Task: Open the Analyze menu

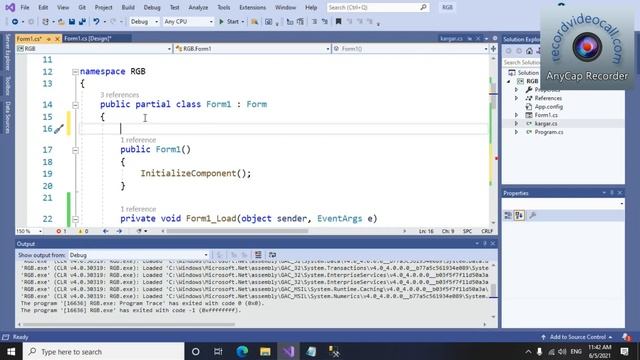Action: pyautogui.click(x=198, y=7)
